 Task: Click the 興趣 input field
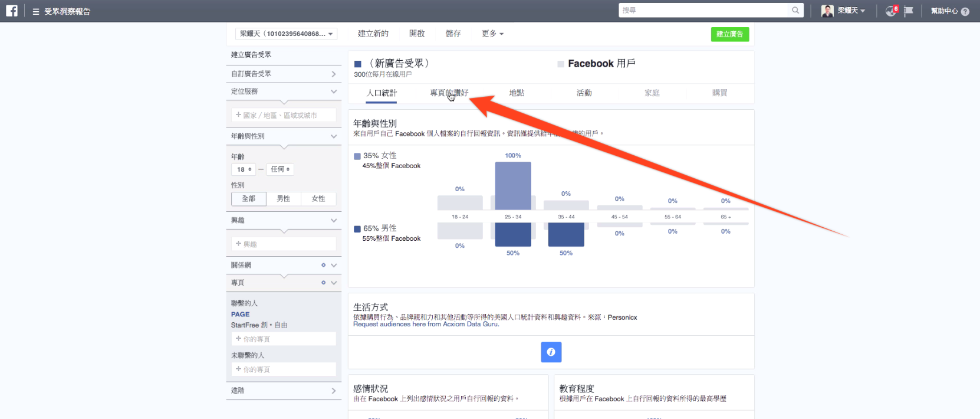click(x=284, y=244)
